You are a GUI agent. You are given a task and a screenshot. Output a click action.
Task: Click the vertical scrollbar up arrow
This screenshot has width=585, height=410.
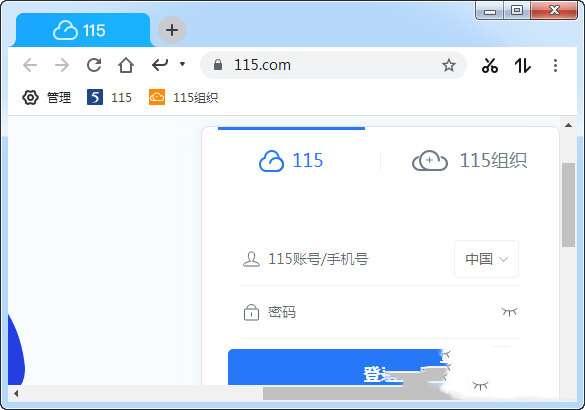point(569,125)
